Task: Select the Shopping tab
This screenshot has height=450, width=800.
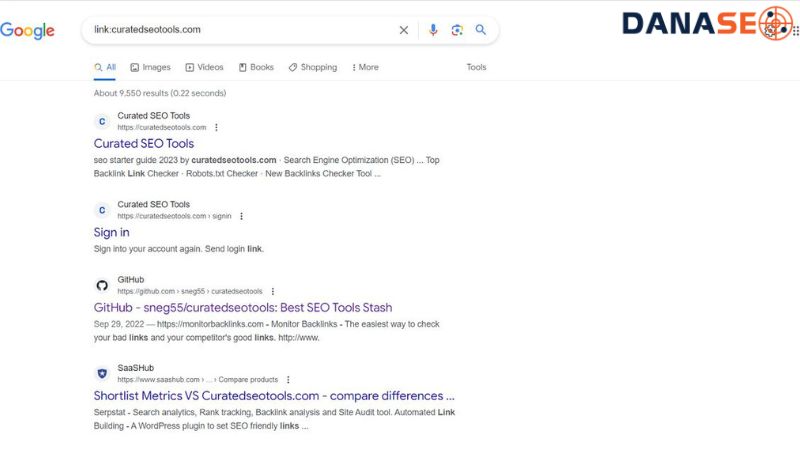Action: [x=313, y=67]
